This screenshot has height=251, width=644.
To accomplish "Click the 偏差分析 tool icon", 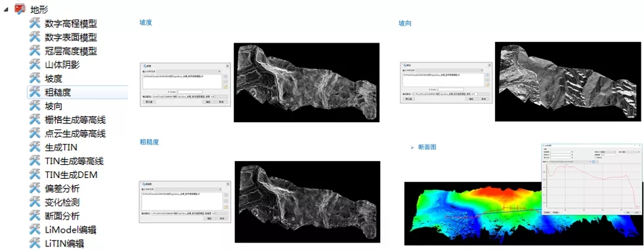I will tap(35, 189).
